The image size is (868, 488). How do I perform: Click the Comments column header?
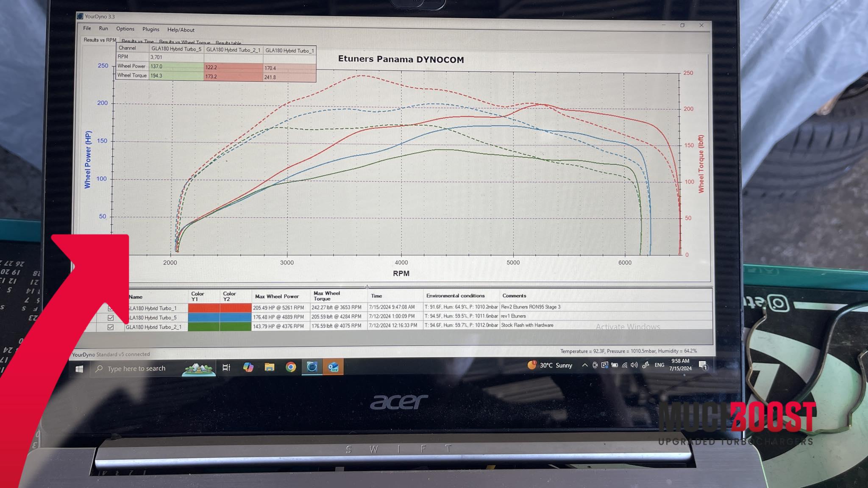pyautogui.click(x=606, y=295)
